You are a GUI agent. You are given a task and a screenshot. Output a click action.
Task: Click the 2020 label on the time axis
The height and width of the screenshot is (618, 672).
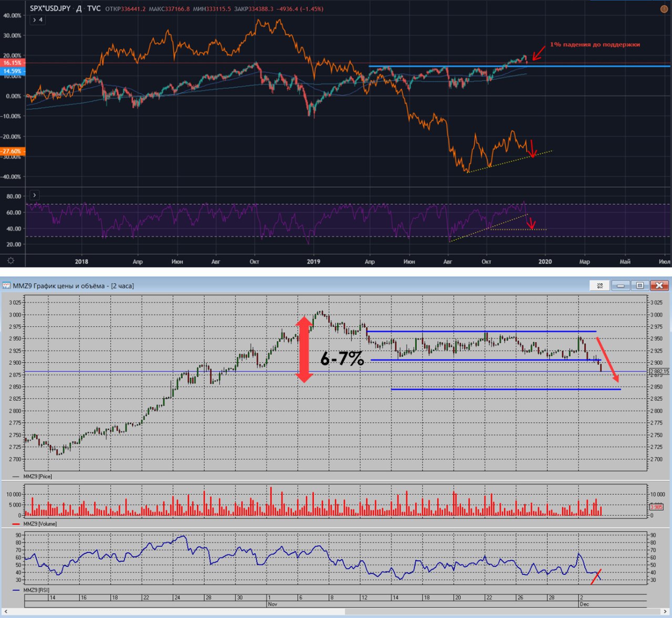(x=545, y=261)
